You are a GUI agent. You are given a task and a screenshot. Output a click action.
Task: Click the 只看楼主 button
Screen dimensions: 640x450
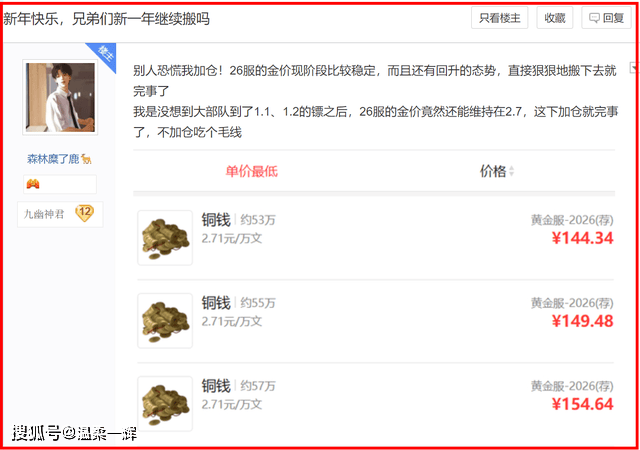[x=499, y=18]
